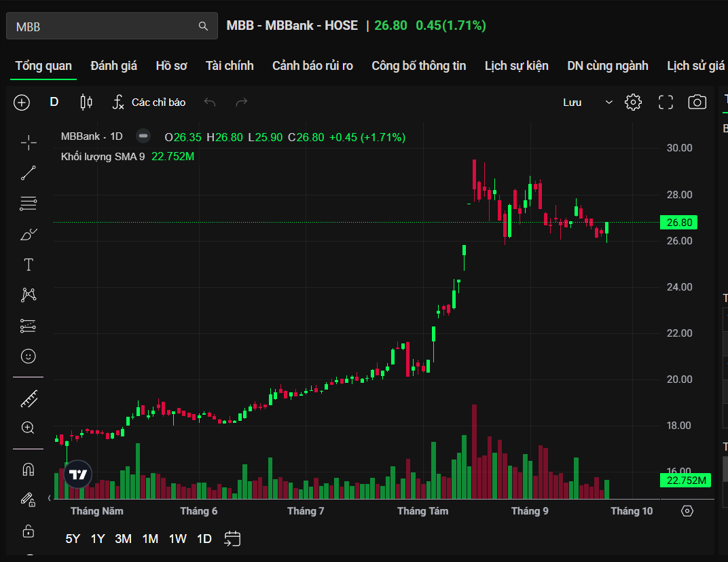Screen dimensions: 728x562
Task: Select the crosshair cursor tool
Action: pyautogui.click(x=29, y=143)
